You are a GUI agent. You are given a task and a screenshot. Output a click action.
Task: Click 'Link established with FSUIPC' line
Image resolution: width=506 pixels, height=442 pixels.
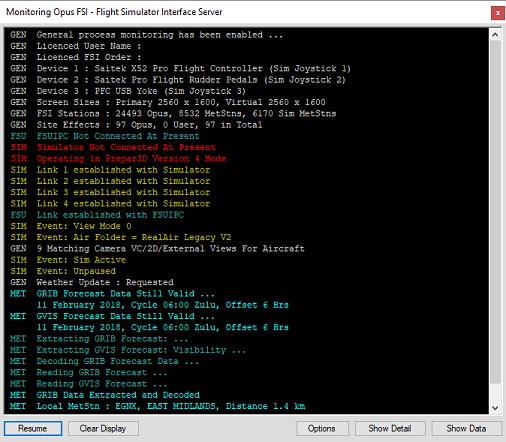[x=97, y=215]
